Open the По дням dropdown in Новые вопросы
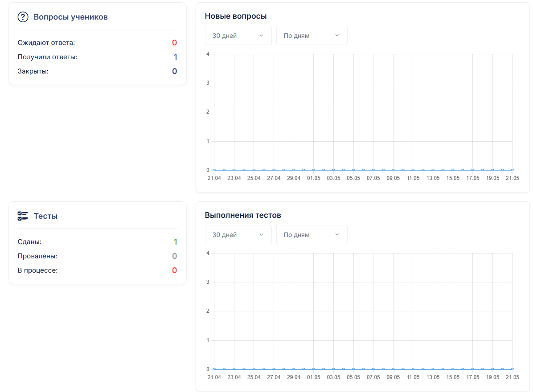Screen dimensions: 533x392 tap(312, 36)
